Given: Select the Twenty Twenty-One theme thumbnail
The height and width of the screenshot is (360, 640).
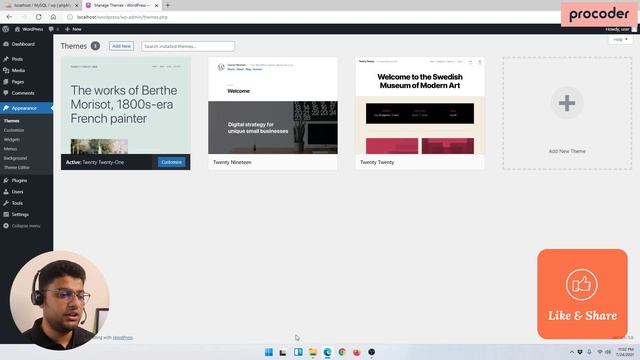Looking at the screenshot, I should (x=126, y=106).
